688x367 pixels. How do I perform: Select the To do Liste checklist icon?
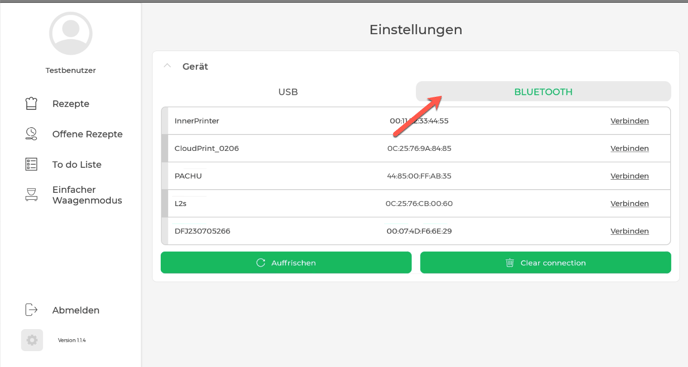(x=31, y=164)
